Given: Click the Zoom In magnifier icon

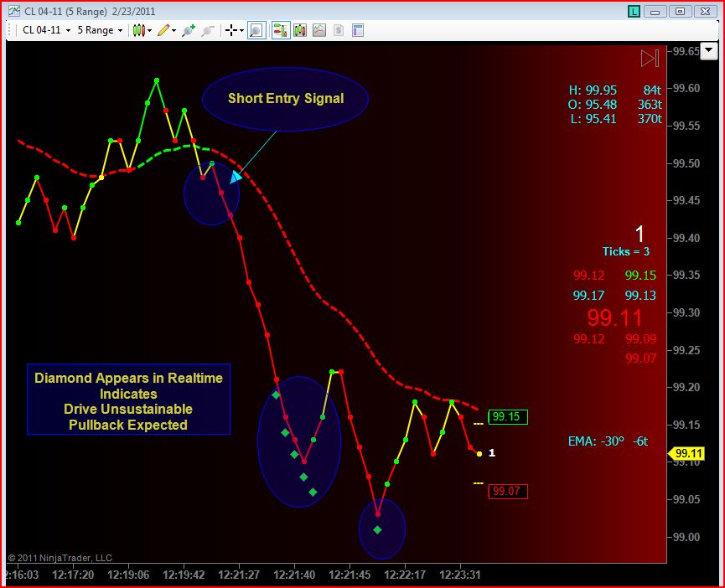Looking at the screenshot, I should tap(189, 30).
